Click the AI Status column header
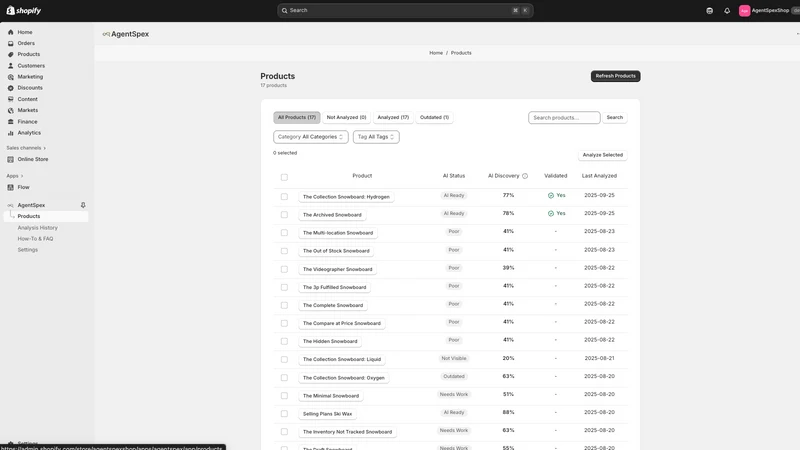 454,176
